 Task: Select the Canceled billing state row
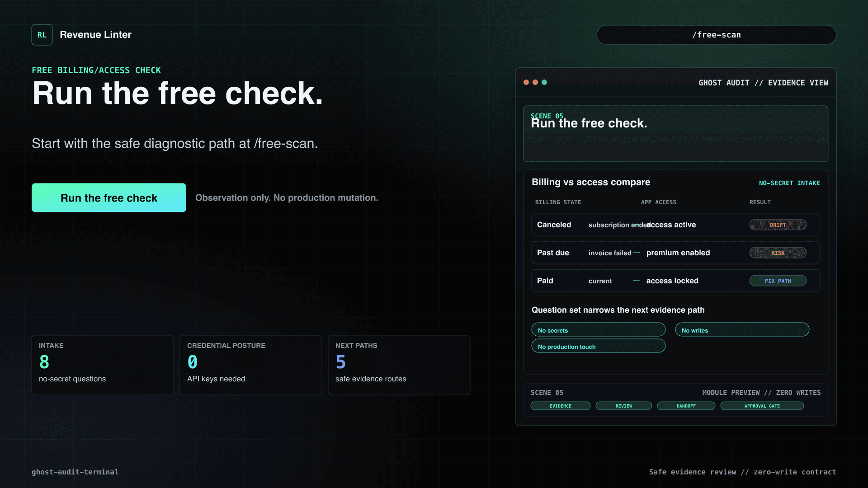(675, 225)
